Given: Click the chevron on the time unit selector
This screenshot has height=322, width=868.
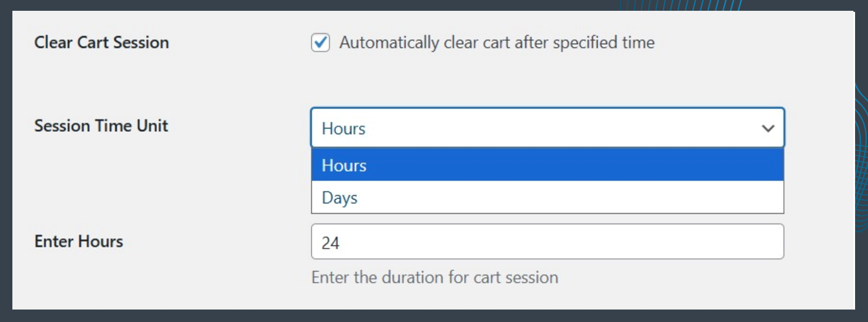Looking at the screenshot, I should point(768,128).
